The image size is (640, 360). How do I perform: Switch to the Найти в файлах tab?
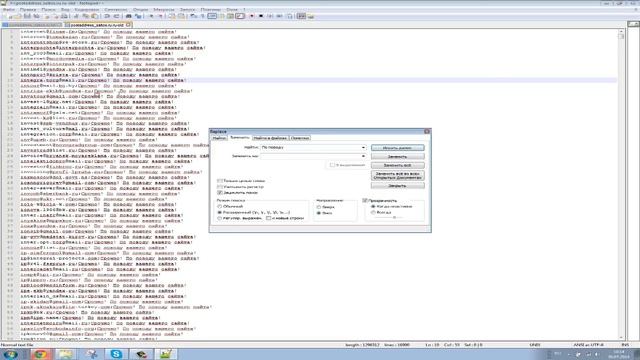[x=270, y=138]
